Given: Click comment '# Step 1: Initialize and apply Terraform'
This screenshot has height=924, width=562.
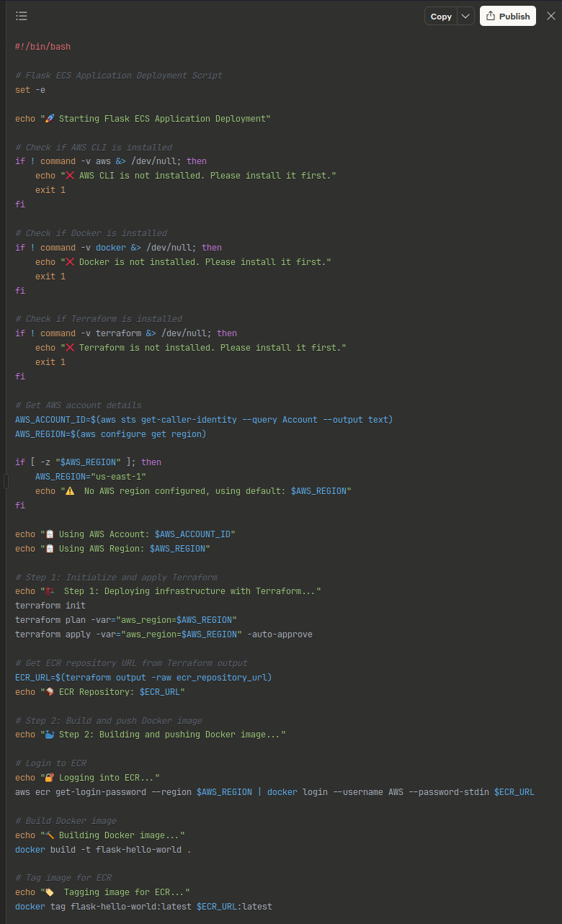Looking at the screenshot, I should (116, 578).
